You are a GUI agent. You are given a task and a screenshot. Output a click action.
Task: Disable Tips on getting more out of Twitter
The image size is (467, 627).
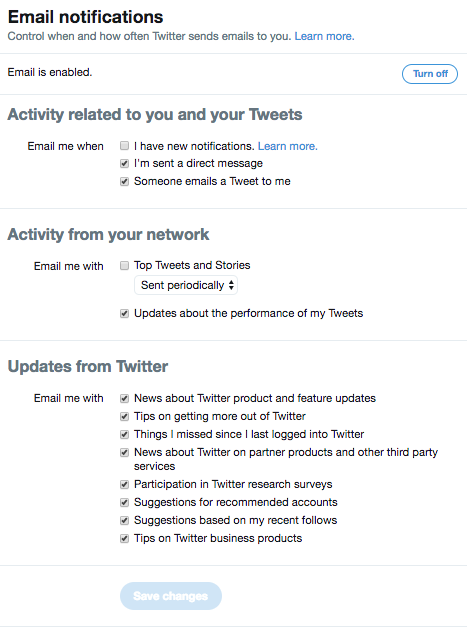(x=124, y=416)
